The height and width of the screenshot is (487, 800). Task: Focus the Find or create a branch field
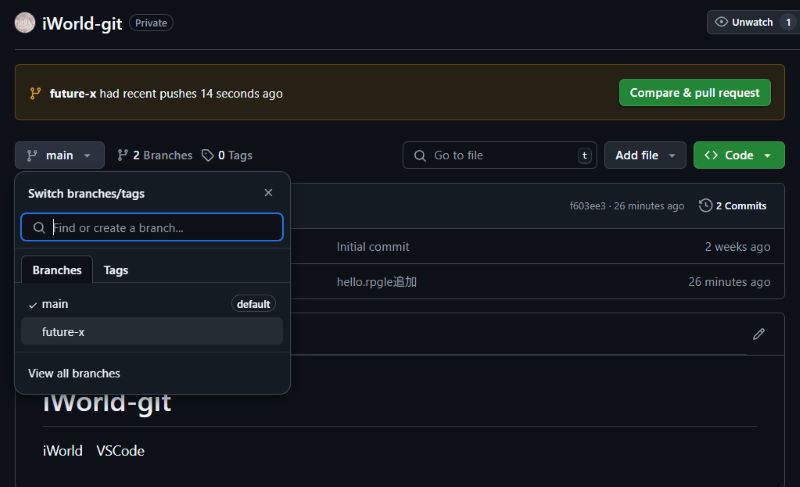pyautogui.click(x=152, y=227)
